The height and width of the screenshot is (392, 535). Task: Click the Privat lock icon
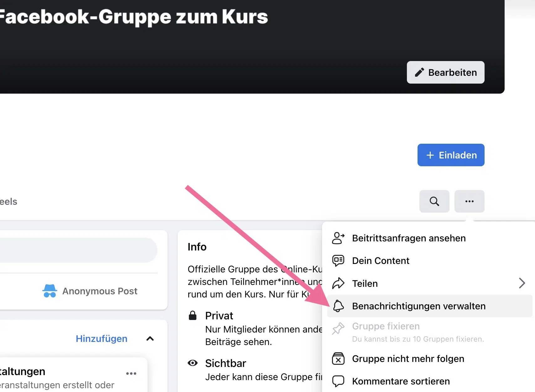pos(192,315)
